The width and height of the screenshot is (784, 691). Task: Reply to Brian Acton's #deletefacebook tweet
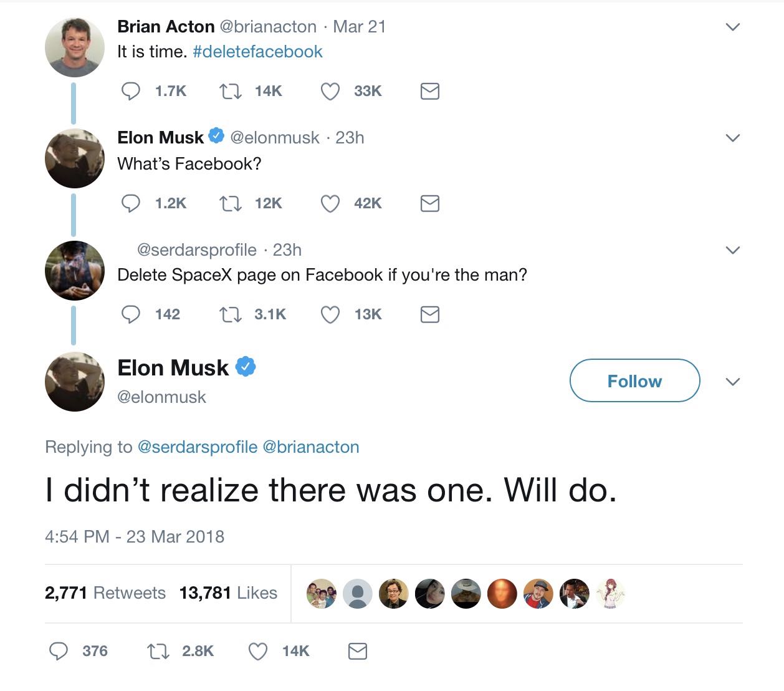click(x=130, y=92)
